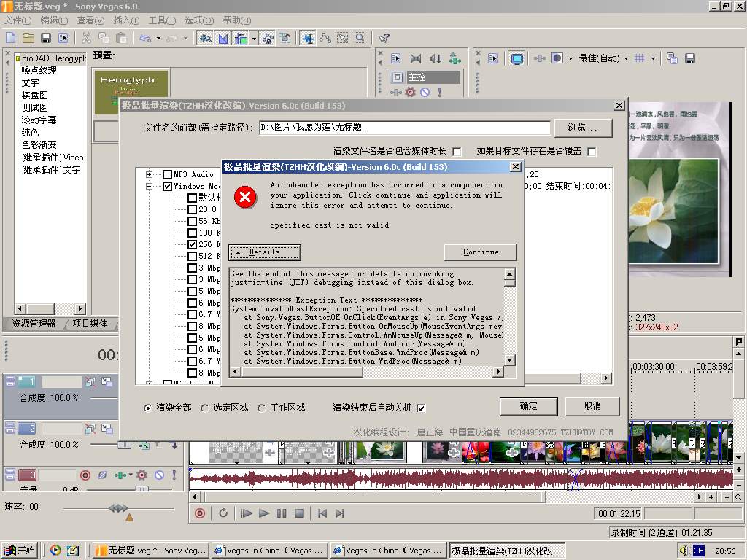Select the Normal Edit tool icon

click(x=309, y=38)
